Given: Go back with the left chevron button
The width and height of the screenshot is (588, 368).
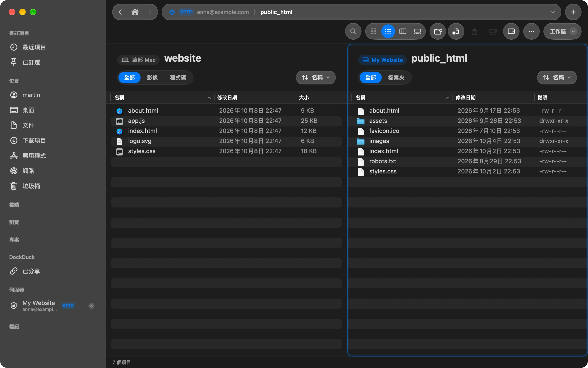Looking at the screenshot, I should point(120,12).
